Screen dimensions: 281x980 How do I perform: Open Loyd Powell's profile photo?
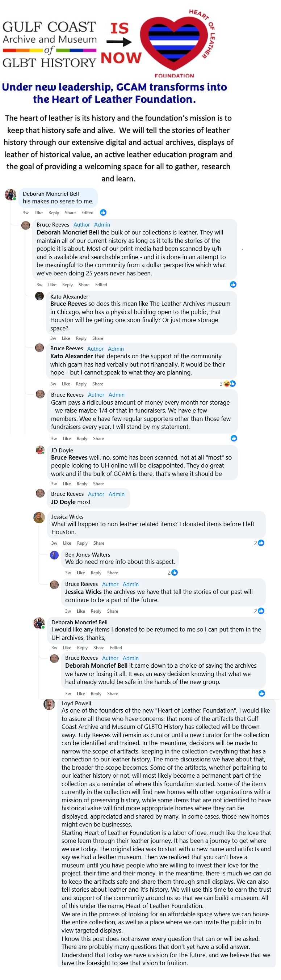tap(49, 705)
